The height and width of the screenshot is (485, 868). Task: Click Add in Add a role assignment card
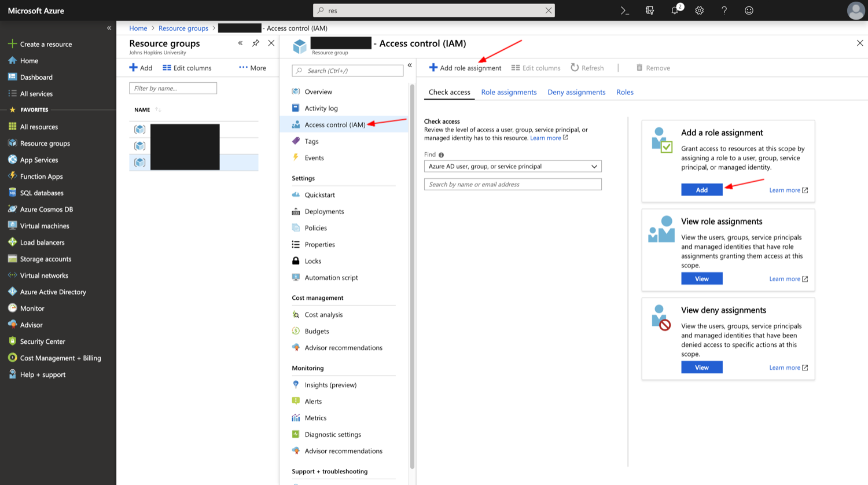tap(702, 190)
